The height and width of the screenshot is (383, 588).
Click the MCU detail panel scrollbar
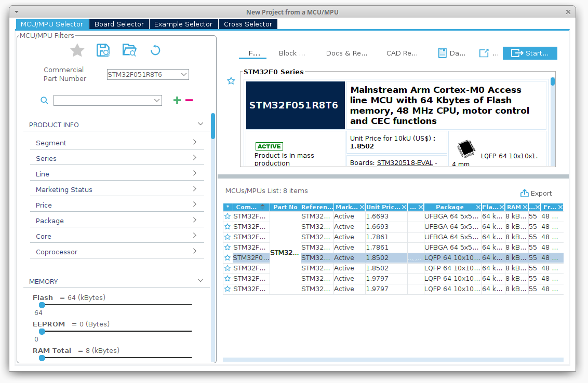pos(552,81)
